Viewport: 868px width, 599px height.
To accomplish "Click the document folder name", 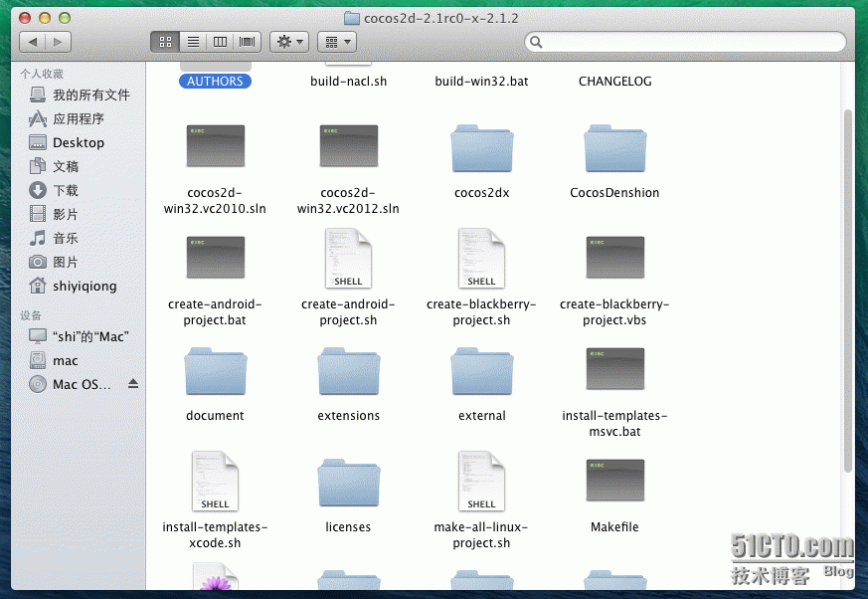I will click(x=215, y=416).
